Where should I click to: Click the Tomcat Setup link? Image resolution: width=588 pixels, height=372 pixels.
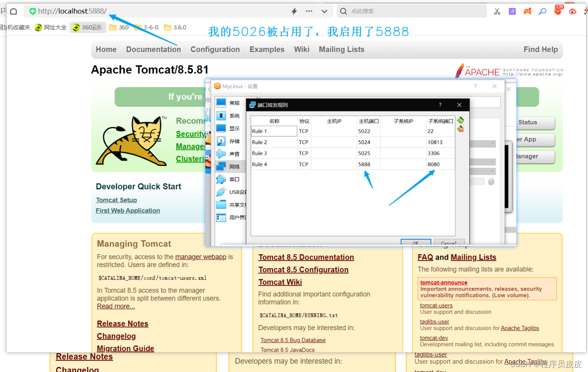click(117, 200)
